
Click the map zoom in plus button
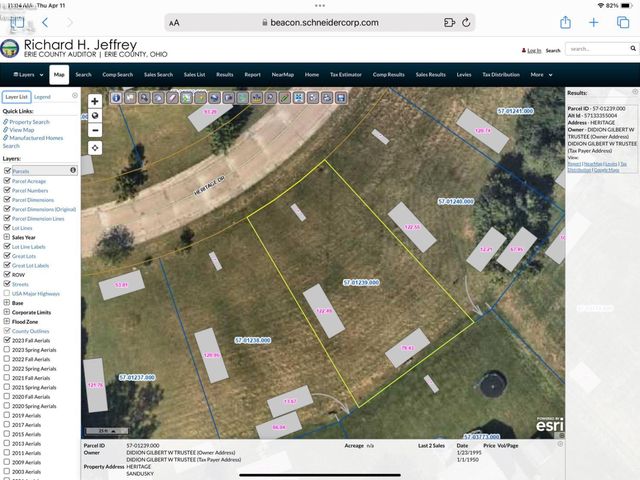95,101
